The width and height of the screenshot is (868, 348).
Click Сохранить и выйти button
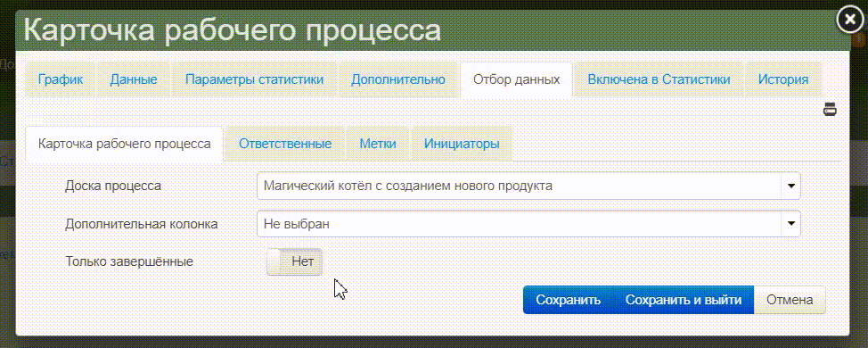tap(684, 300)
